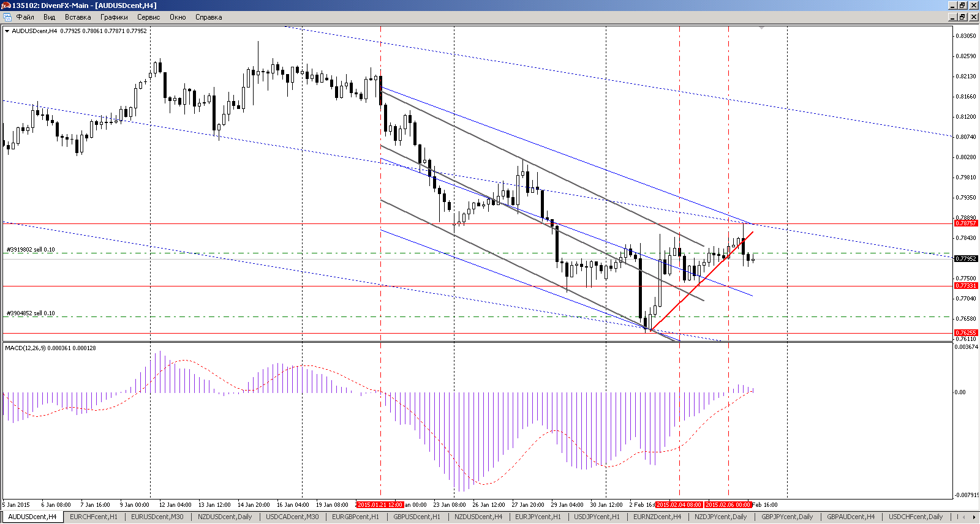Switch to USDCHFcent,Daily chart tab
The image size is (980, 524).
[916, 517]
